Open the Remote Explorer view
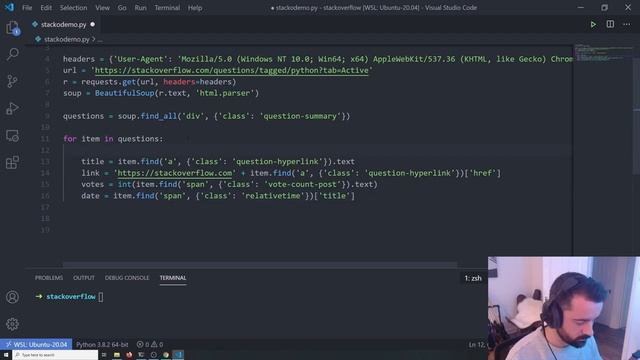The height and width of the screenshot is (360, 640). click(x=12, y=136)
